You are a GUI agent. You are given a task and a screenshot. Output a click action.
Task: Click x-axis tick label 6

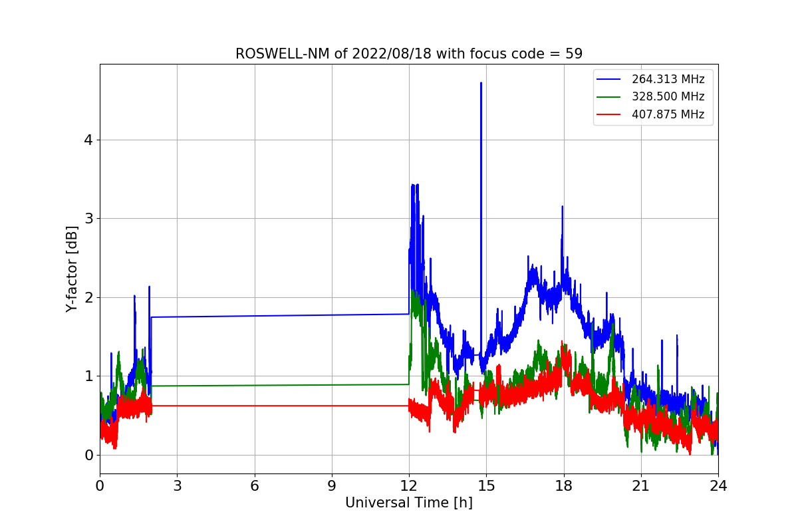coord(255,486)
